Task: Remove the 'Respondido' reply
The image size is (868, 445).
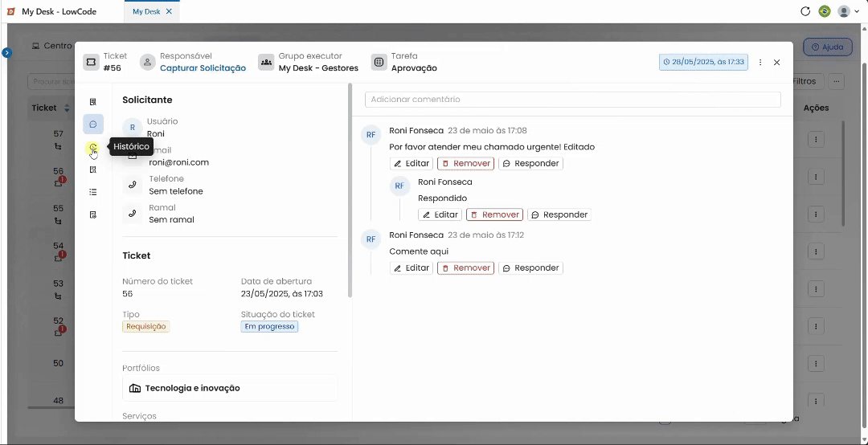Action: point(494,214)
